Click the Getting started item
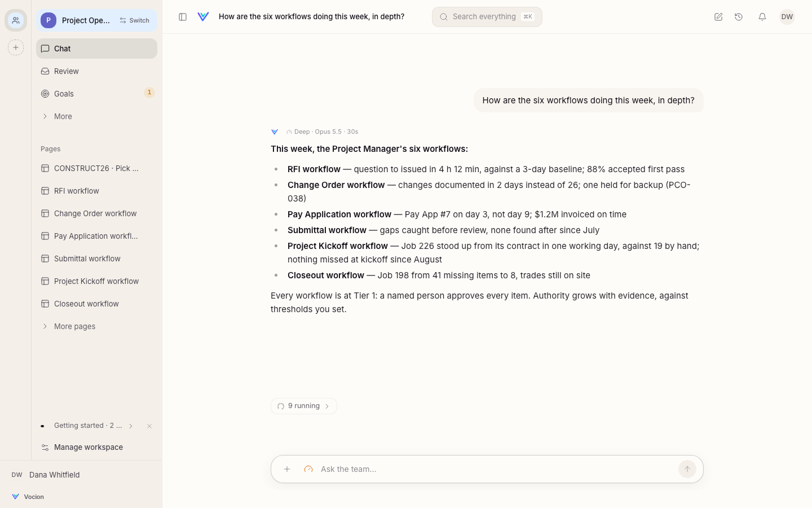812x508 pixels. (x=88, y=426)
